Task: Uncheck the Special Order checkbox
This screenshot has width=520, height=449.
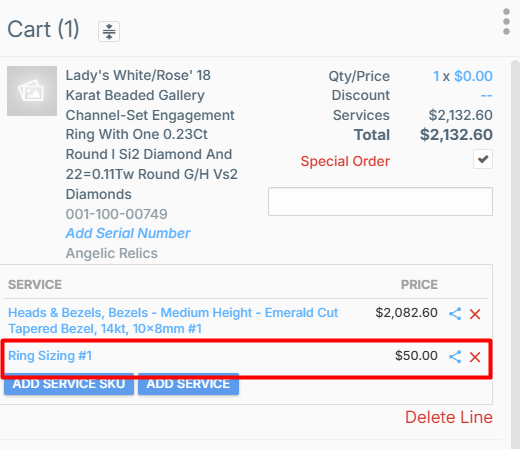Action: click(483, 159)
